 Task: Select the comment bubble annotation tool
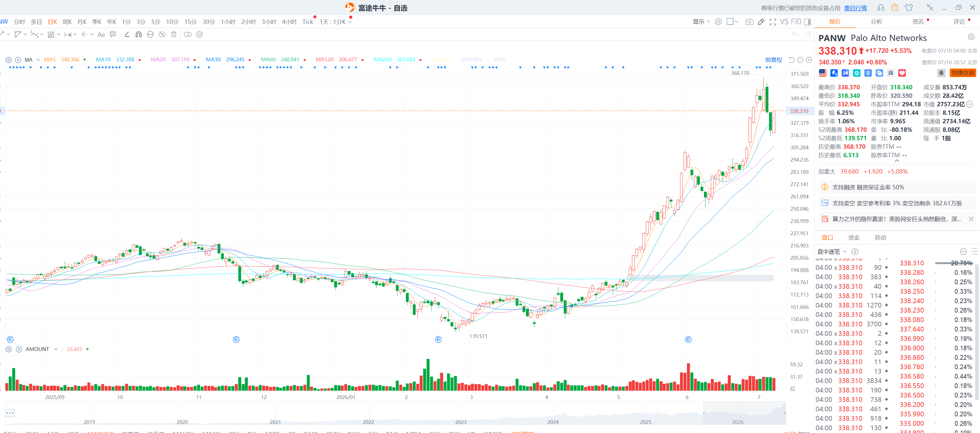click(113, 34)
